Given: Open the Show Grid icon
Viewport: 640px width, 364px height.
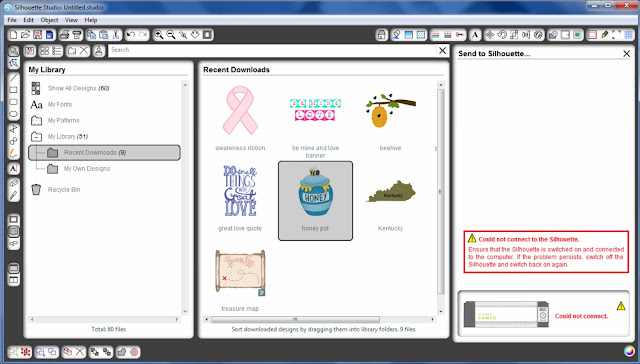Looking at the screenshot, I should (628, 35).
